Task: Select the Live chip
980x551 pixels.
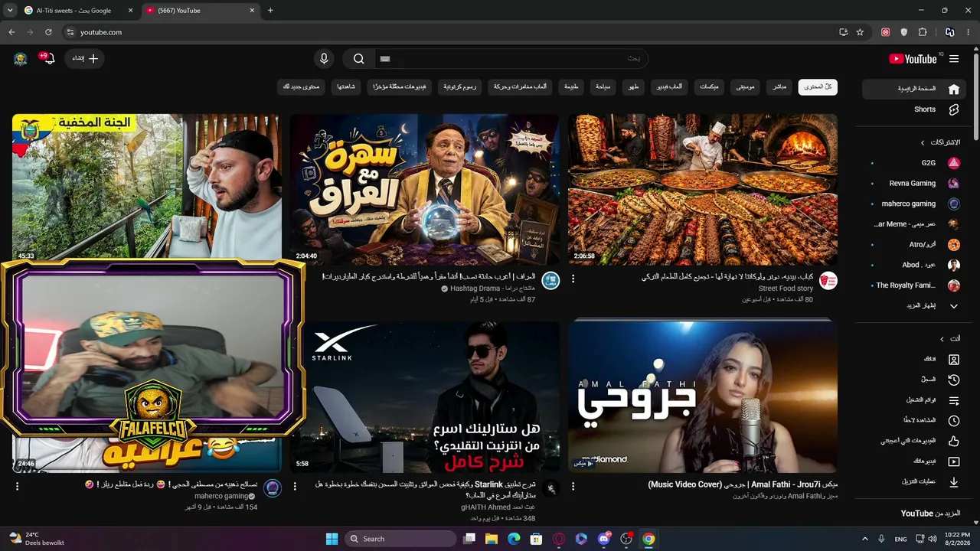Action: (x=779, y=87)
